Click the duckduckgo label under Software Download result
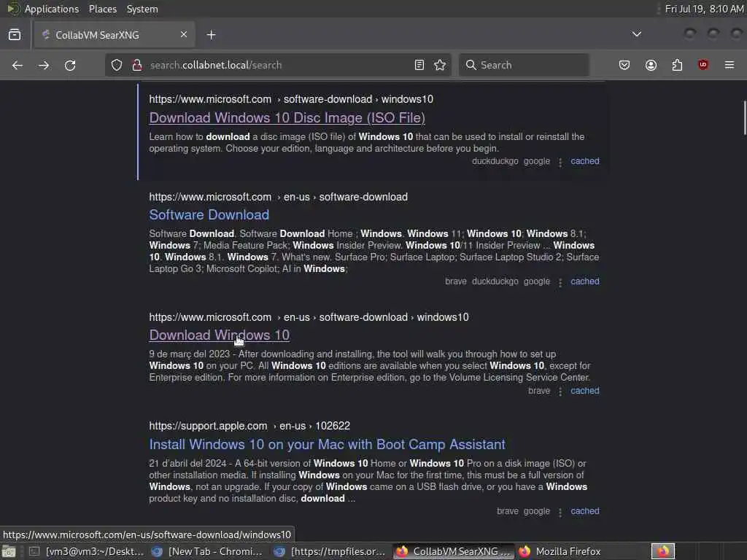The width and height of the screenshot is (747, 560). click(495, 281)
